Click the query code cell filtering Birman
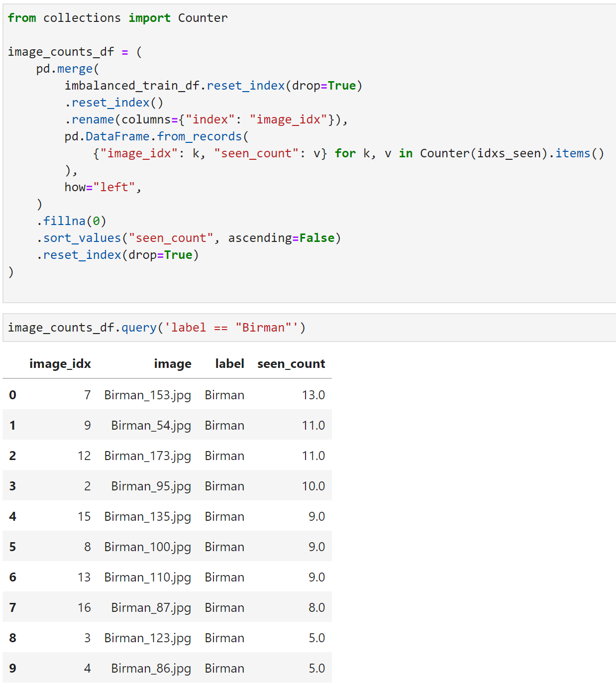 coord(308,328)
